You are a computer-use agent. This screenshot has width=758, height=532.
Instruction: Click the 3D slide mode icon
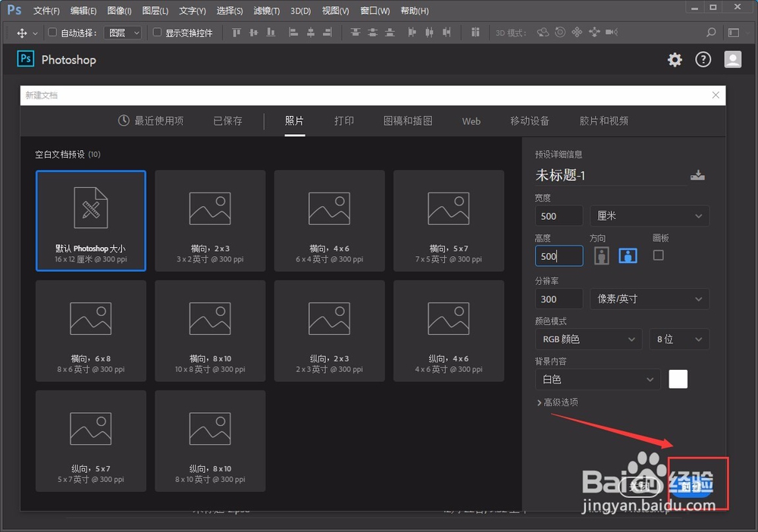pos(594,33)
